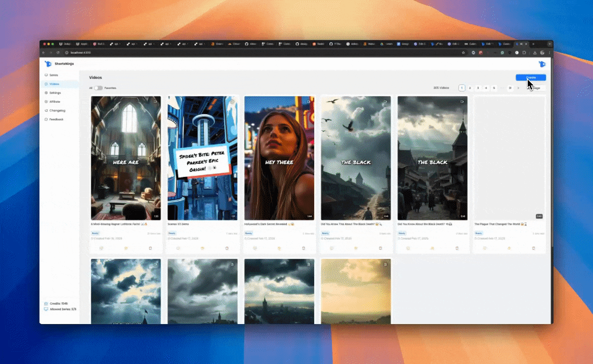The image size is (593, 364).
Task: Open Settings from the sidebar
Action: tap(55, 93)
